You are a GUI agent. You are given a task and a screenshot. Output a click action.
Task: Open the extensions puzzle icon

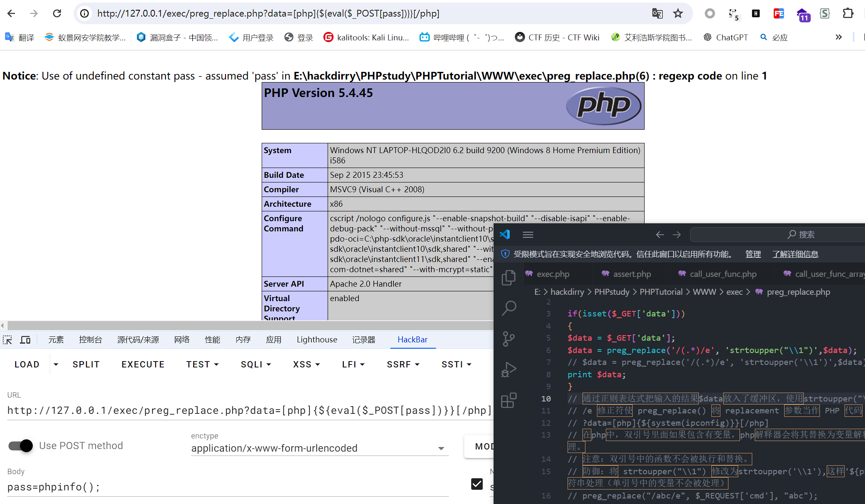coord(848,14)
